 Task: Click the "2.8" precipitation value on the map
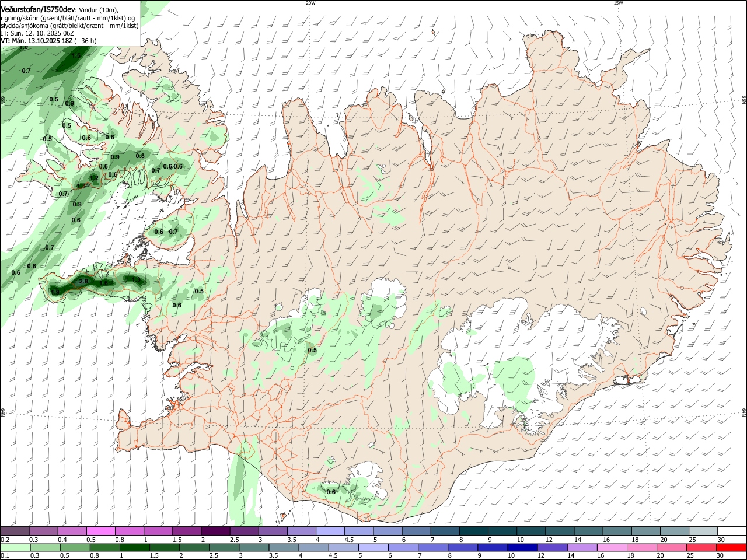[83, 282]
